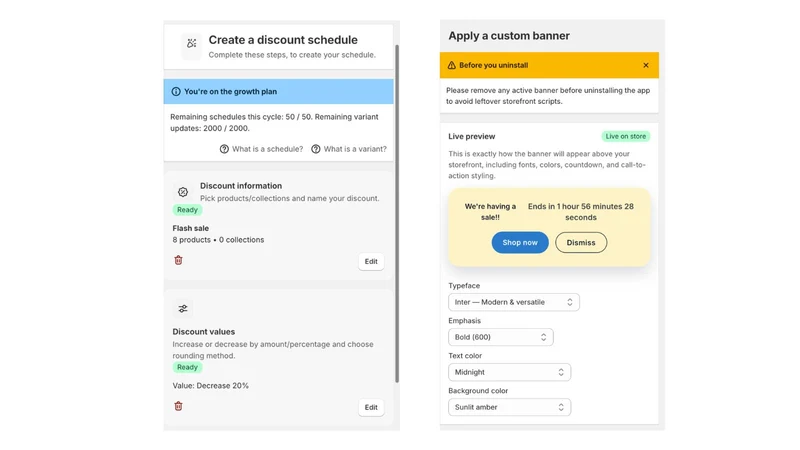Click the info icon in the growth plan banner
Viewport: 800px width, 450px height.
point(176,92)
